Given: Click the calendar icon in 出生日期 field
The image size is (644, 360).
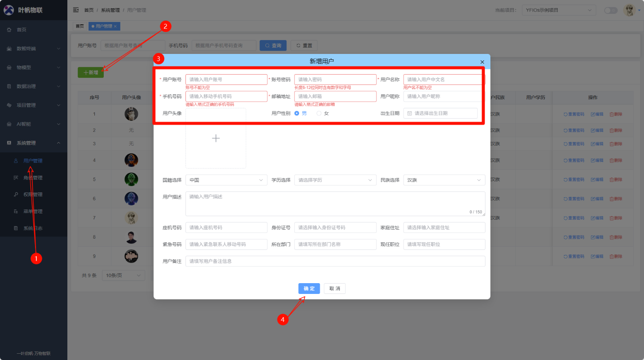Looking at the screenshot, I should pos(410,113).
